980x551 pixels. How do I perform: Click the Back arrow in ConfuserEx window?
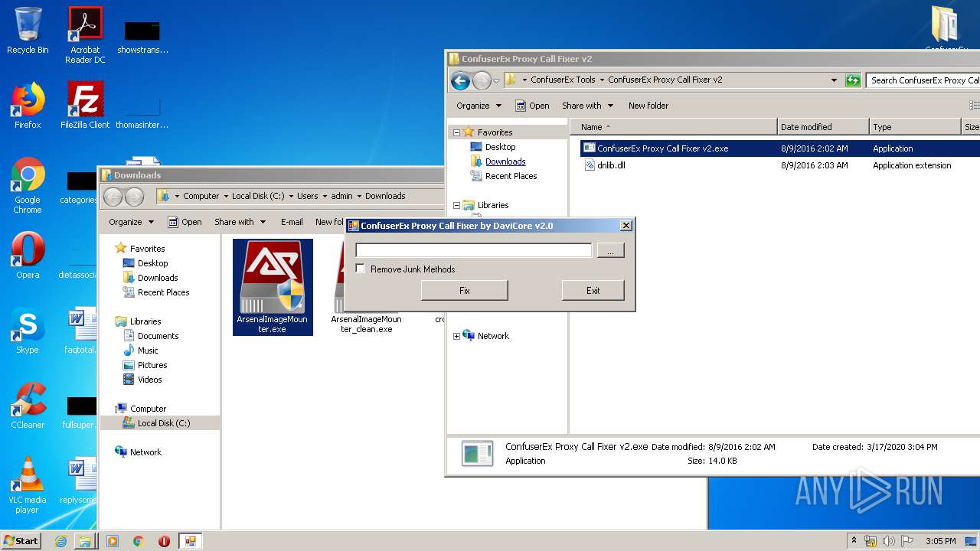click(460, 80)
